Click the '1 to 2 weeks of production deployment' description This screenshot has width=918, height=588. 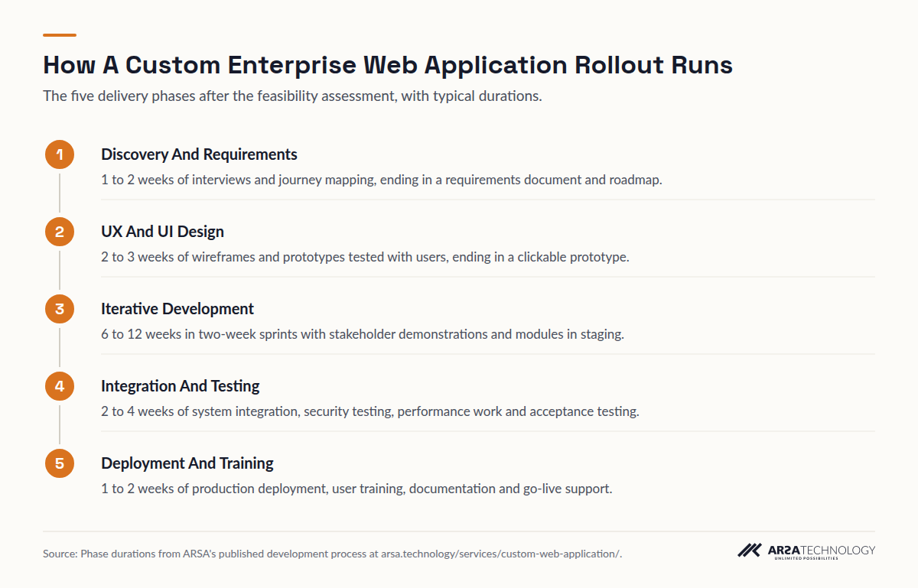coord(356,489)
